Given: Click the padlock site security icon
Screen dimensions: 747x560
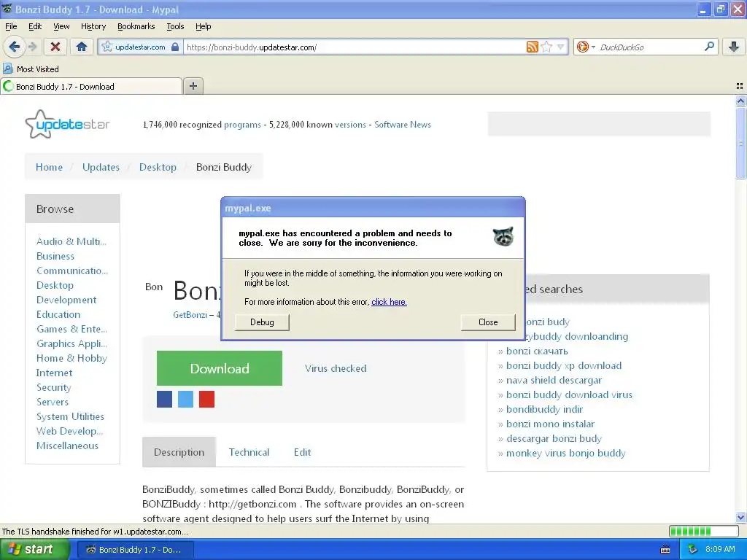Looking at the screenshot, I should pyautogui.click(x=175, y=47).
